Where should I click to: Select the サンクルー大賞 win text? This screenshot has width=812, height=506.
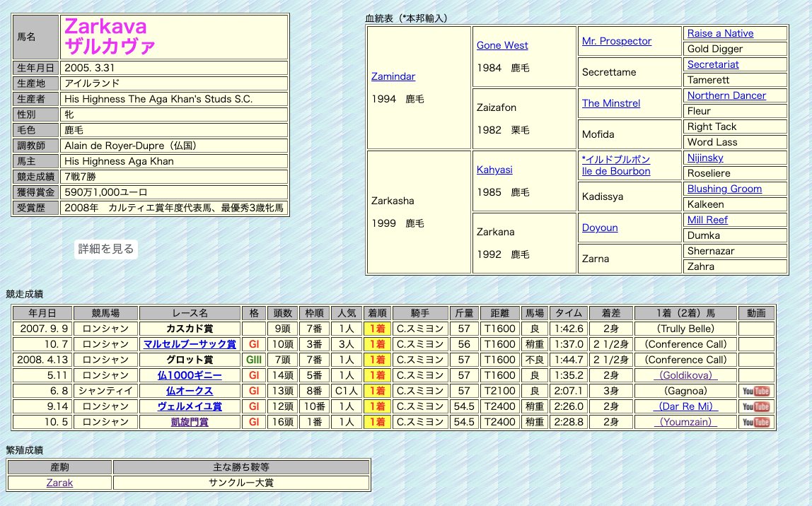tap(241, 483)
